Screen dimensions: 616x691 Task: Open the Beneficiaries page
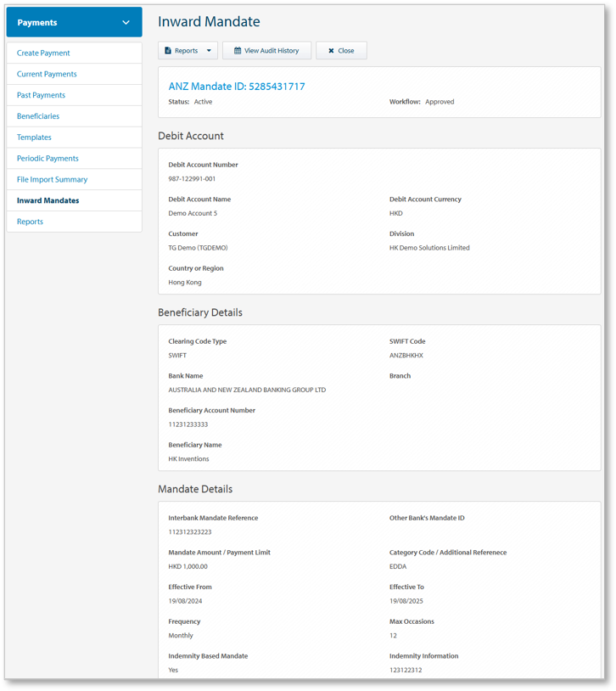point(38,116)
